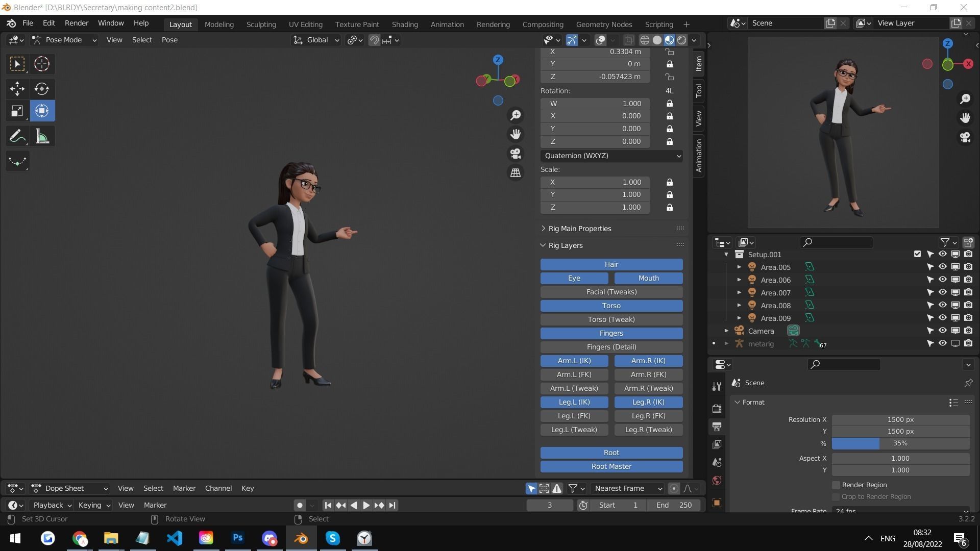The height and width of the screenshot is (551, 980).
Task: Click the Root Master rig layer button
Action: [x=611, y=466]
